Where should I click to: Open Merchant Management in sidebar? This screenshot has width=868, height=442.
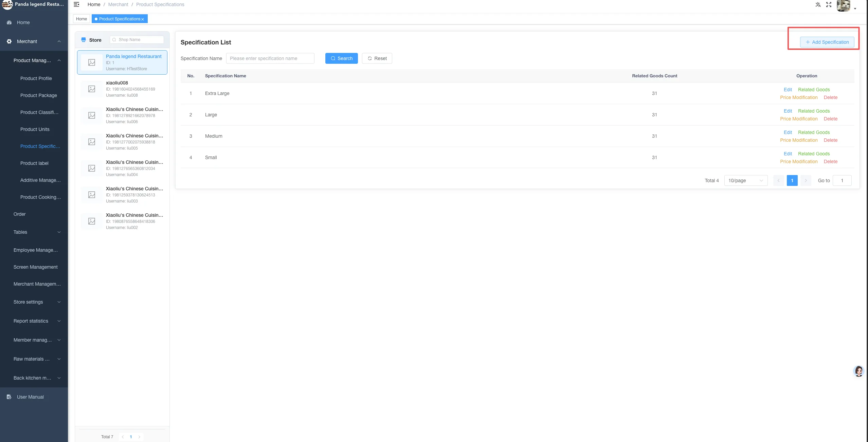(x=37, y=284)
